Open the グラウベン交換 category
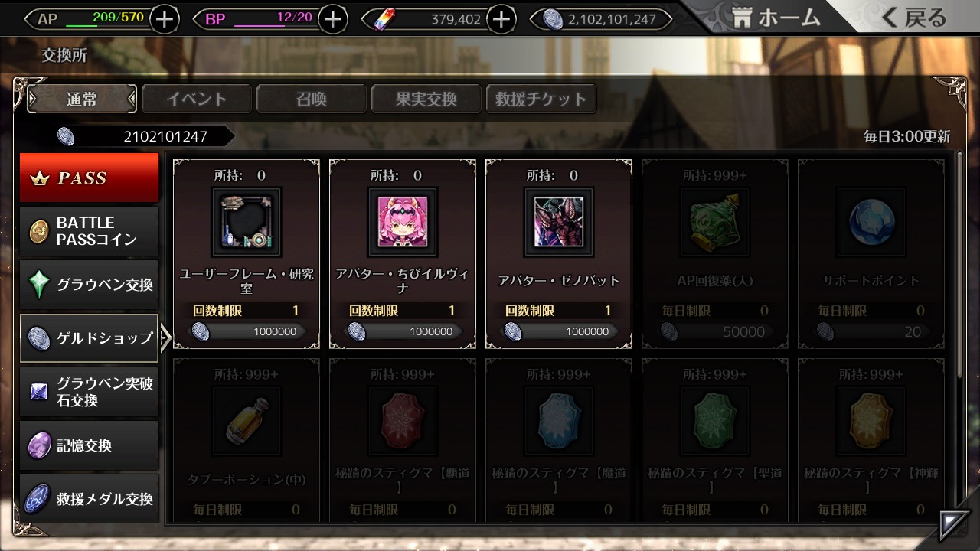Image resolution: width=980 pixels, height=551 pixels. point(90,285)
